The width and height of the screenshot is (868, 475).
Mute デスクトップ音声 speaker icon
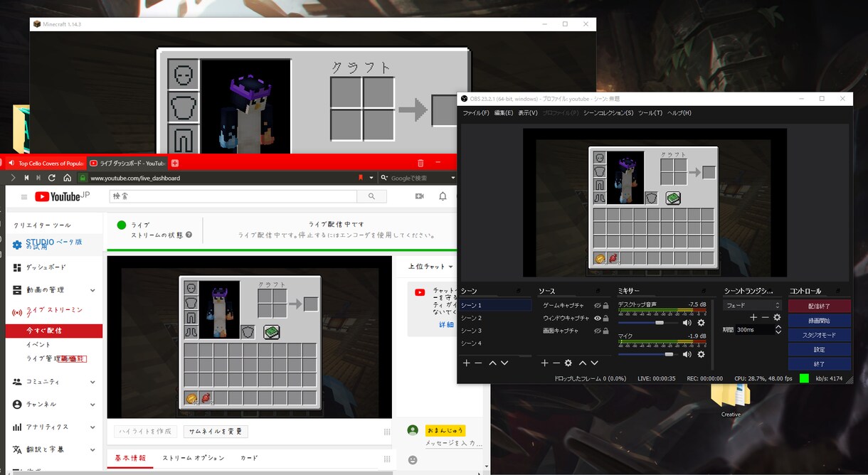[687, 323]
